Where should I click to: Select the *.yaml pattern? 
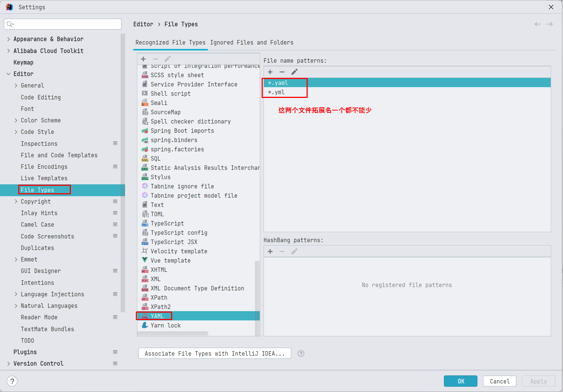tap(407, 83)
